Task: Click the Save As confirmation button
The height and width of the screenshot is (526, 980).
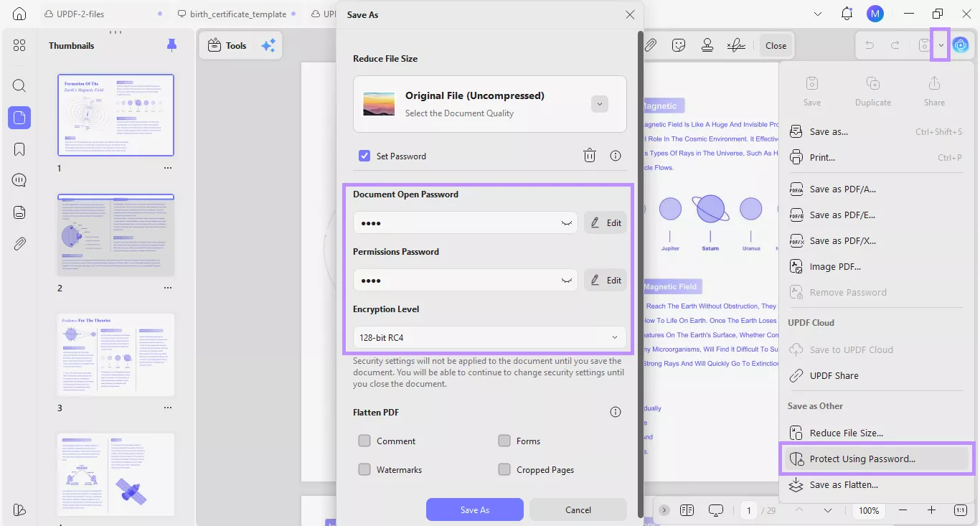Action: click(474, 509)
